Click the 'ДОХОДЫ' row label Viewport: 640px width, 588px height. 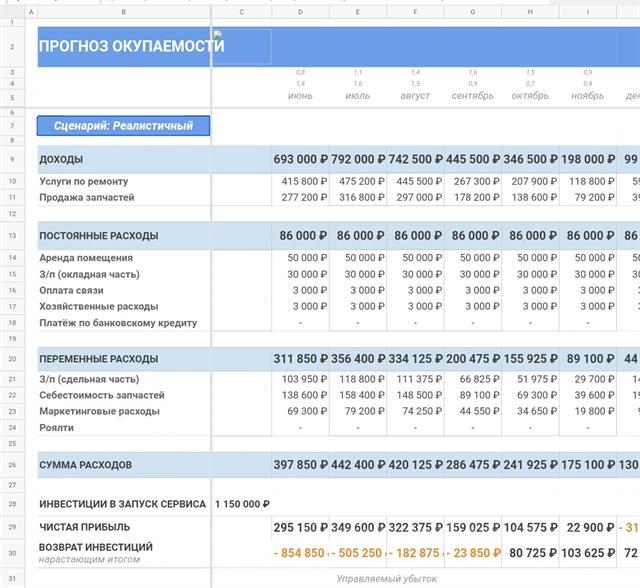(61, 159)
